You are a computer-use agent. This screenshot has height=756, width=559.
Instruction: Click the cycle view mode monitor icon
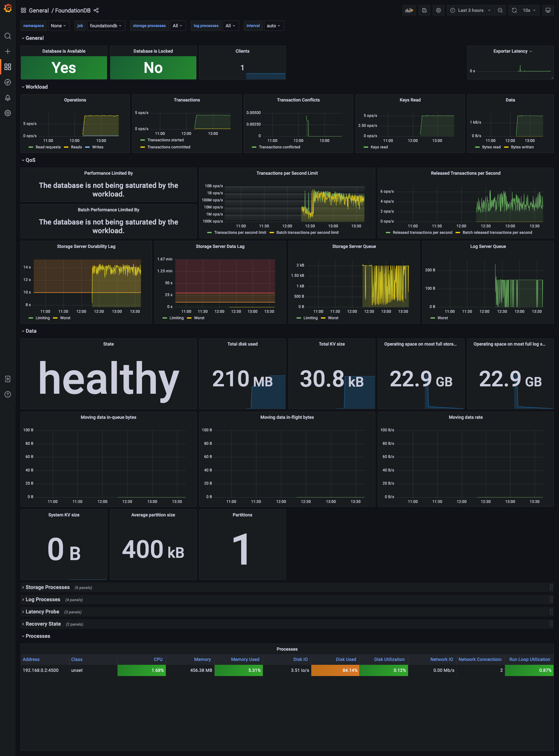coord(548,11)
